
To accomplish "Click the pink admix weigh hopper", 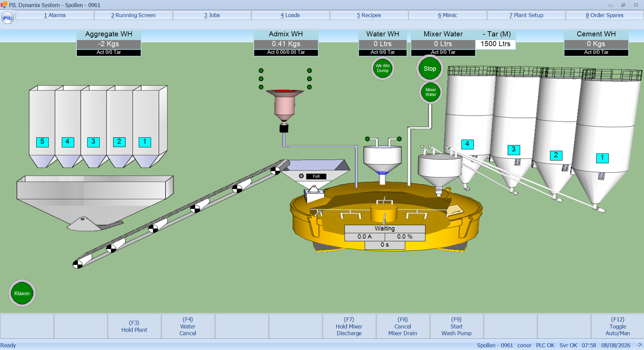I will 284,105.
